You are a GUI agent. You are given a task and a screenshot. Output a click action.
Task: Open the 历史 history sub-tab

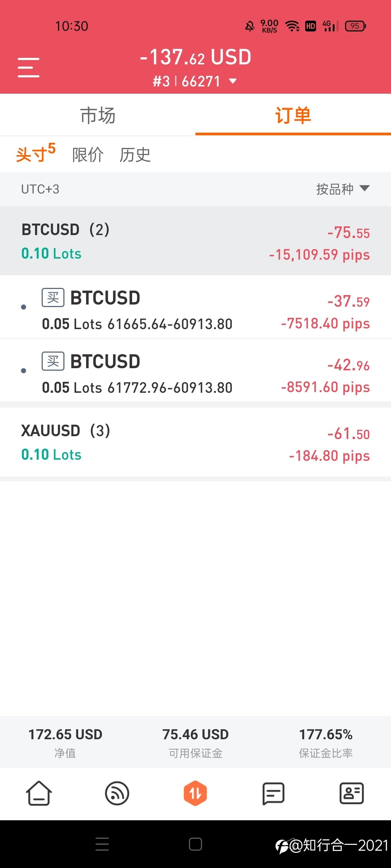(135, 155)
